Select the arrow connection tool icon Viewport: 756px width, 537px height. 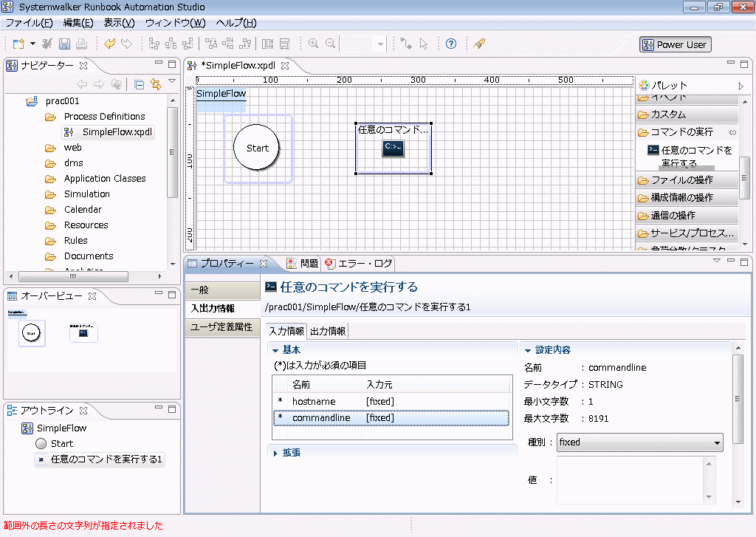pyautogui.click(x=406, y=44)
